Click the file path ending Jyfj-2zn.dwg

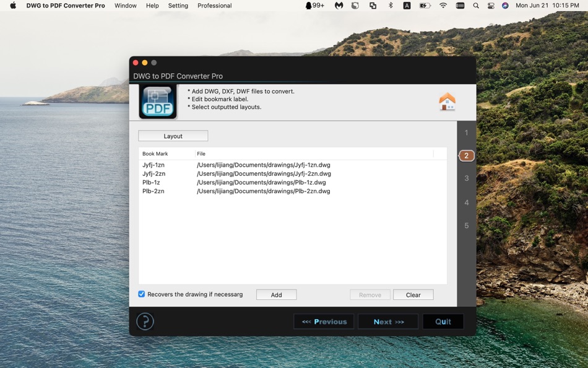[x=264, y=173]
